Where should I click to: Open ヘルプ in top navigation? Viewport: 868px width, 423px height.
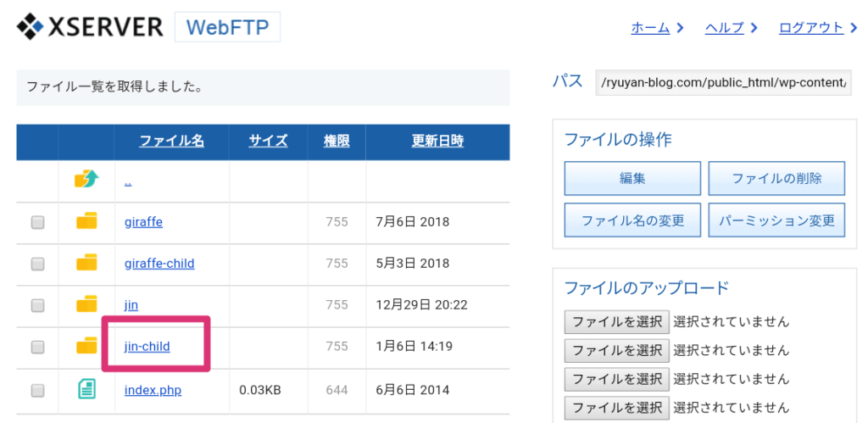(x=724, y=28)
